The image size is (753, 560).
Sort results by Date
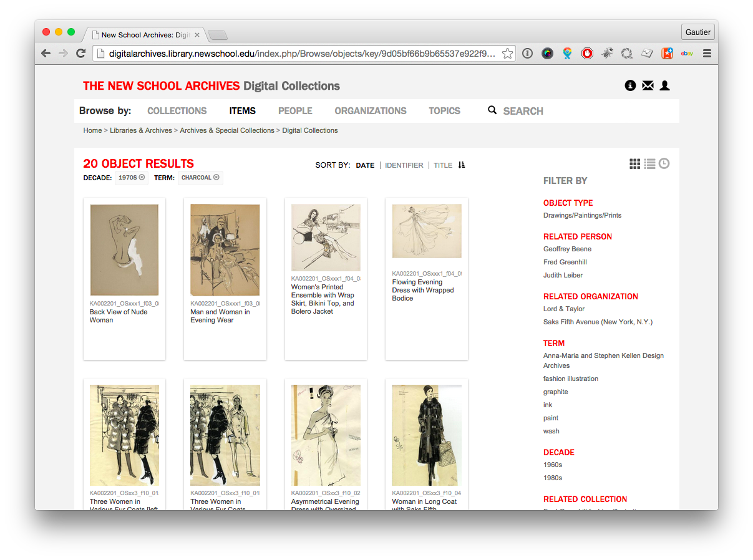click(x=365, y=165)
